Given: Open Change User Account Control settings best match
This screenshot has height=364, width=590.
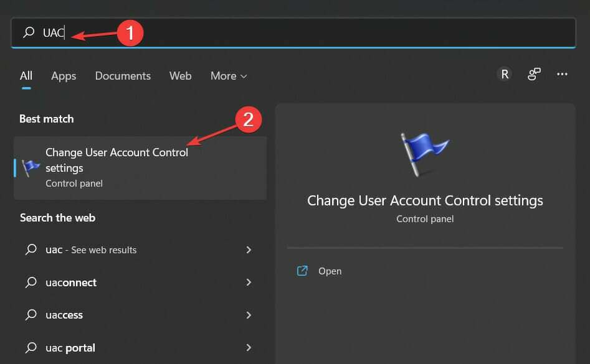Looking at the screenshot, I should (140, 168).
